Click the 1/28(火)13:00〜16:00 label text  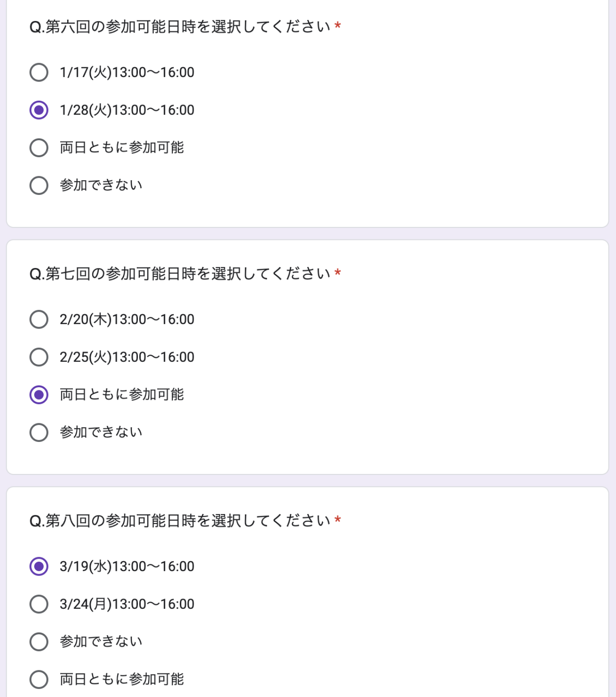coord(127,110)
